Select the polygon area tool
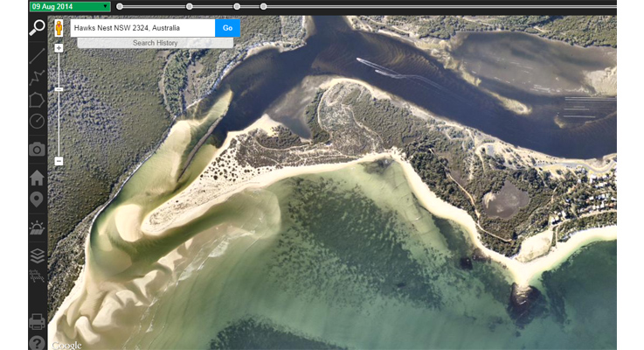 (37, 100)
